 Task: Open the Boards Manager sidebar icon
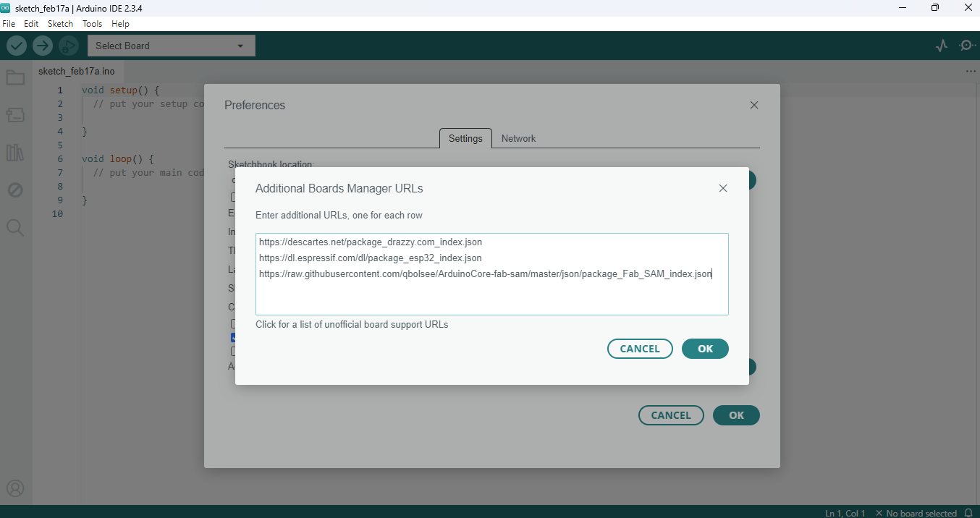pyautogui.click(x=15, y=115)
